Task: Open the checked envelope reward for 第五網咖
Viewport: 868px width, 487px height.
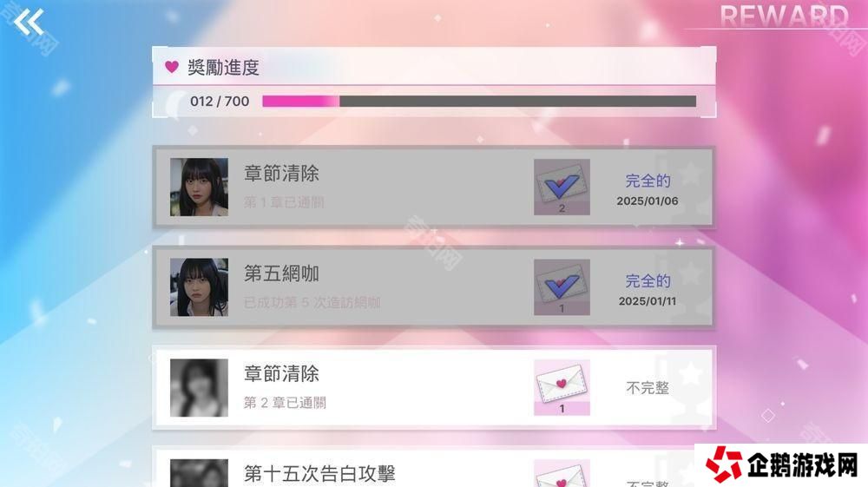Action: [562, 287]
